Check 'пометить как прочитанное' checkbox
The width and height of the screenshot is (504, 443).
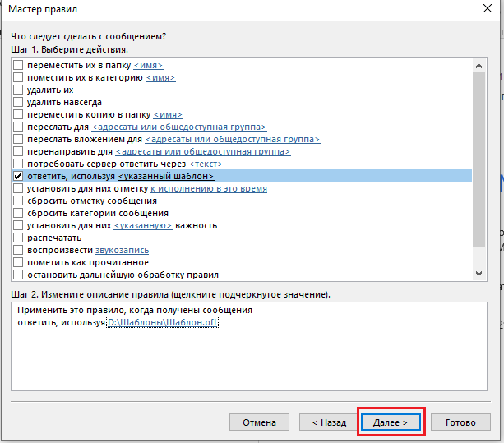pos(18,262)
